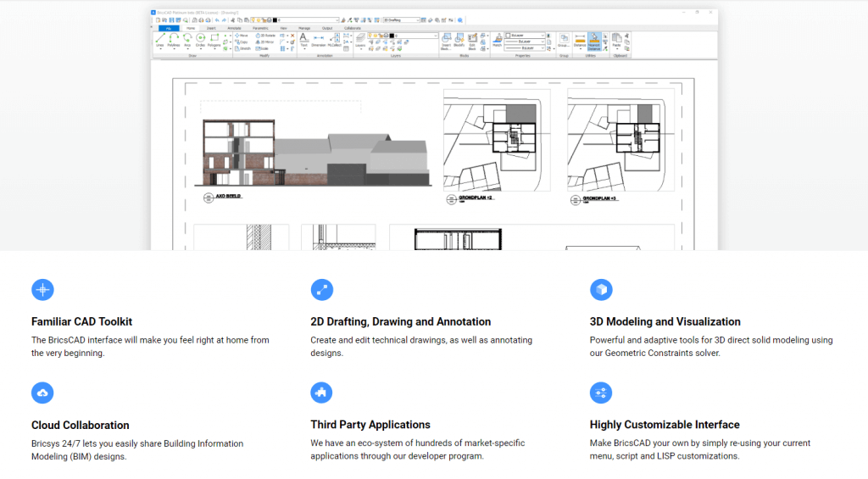This screenshot has height=479, width=868.
Task: Switch to the Insert ribbon tab
Action: point(211,28)
